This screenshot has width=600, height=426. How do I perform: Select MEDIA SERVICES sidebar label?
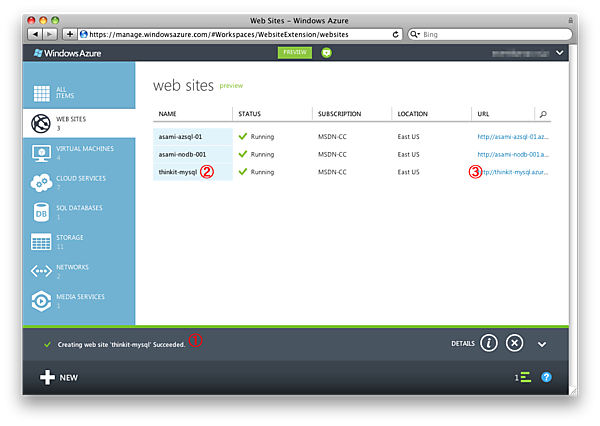(x=80, y=297)
